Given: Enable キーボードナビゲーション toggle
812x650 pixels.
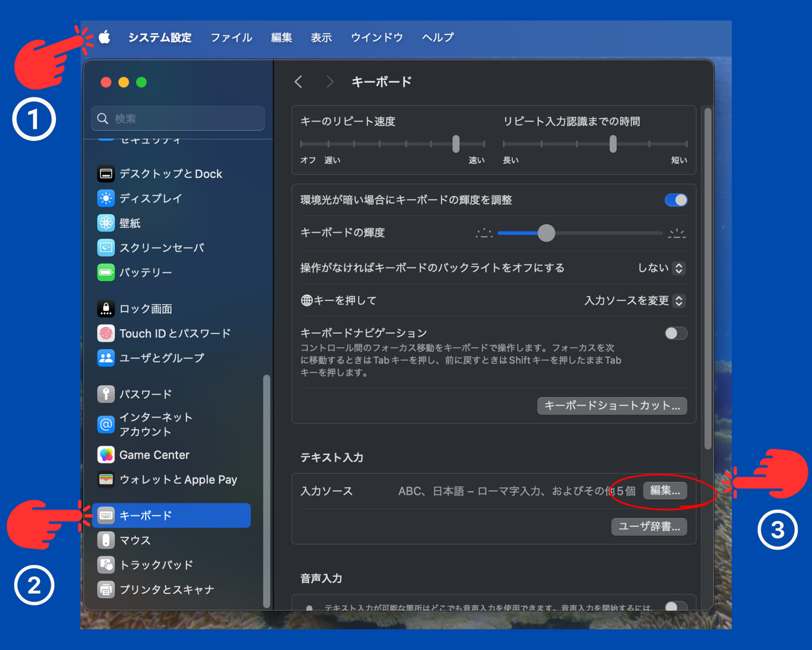Looking at the screenshot, I should point(675,333).
